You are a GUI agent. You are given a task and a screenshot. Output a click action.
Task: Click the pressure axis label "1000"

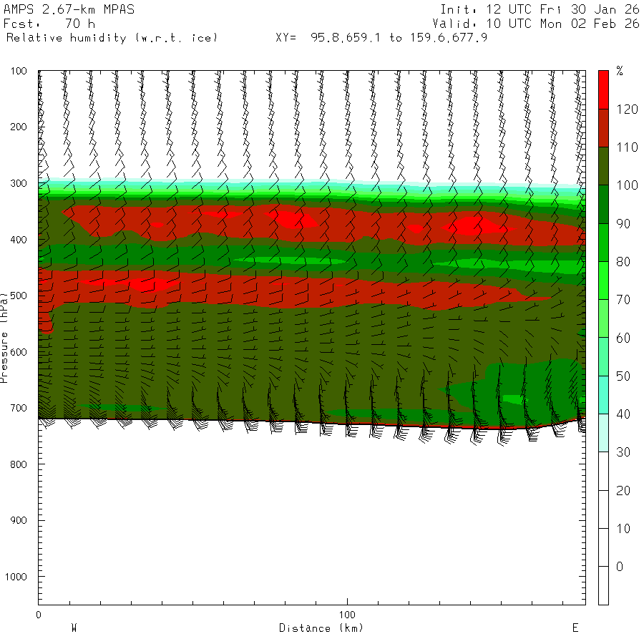16,577
